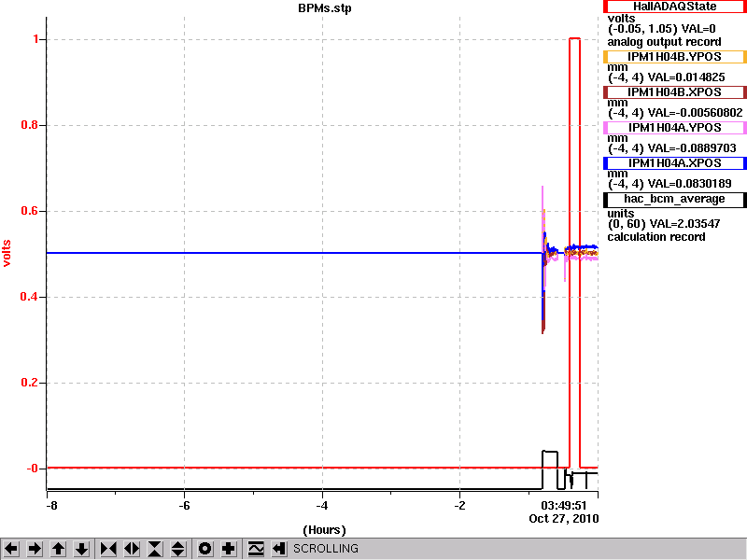
Task: Click the curve-between-bars toolbar icon
Action: (256, 549)
